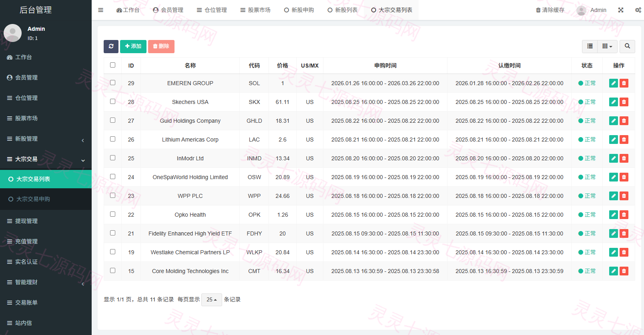Image resolution: width=644 pixels, height=335 pixels.
Task: Open the search panel magnifier icon
Action: pos(627,46)
